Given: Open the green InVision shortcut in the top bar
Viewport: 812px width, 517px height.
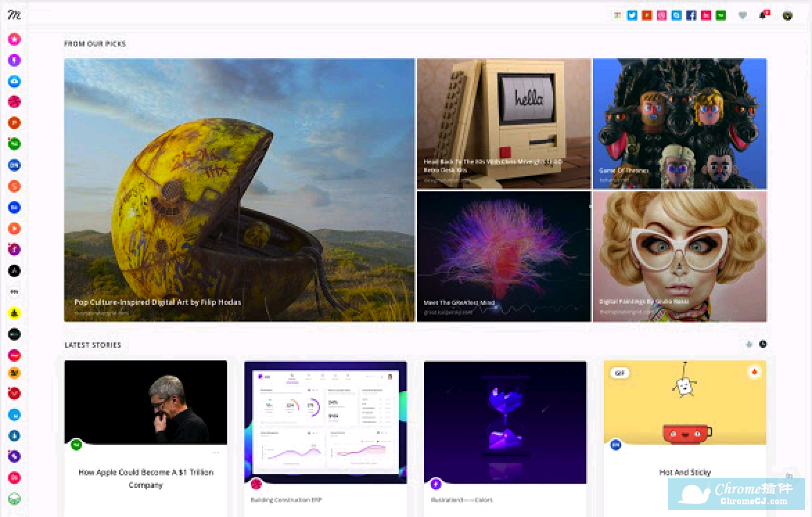Looking at the screenshot, I should tap(721, 15).
